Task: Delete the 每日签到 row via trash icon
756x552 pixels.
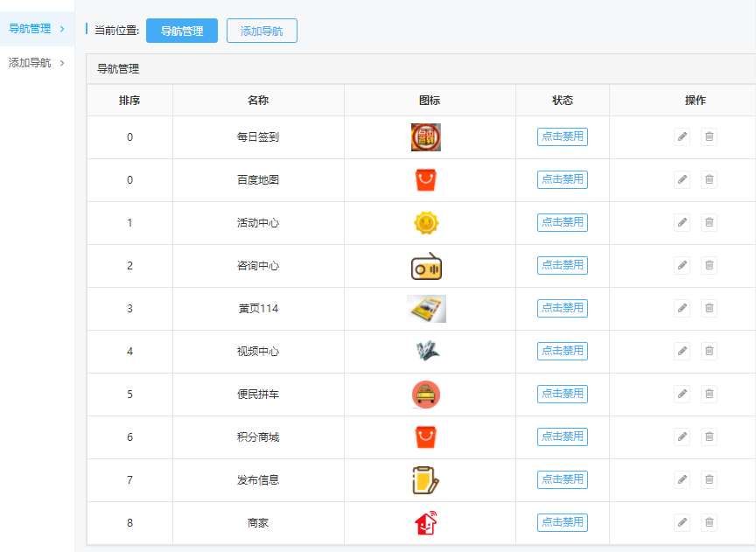Action: click(709, 137)
